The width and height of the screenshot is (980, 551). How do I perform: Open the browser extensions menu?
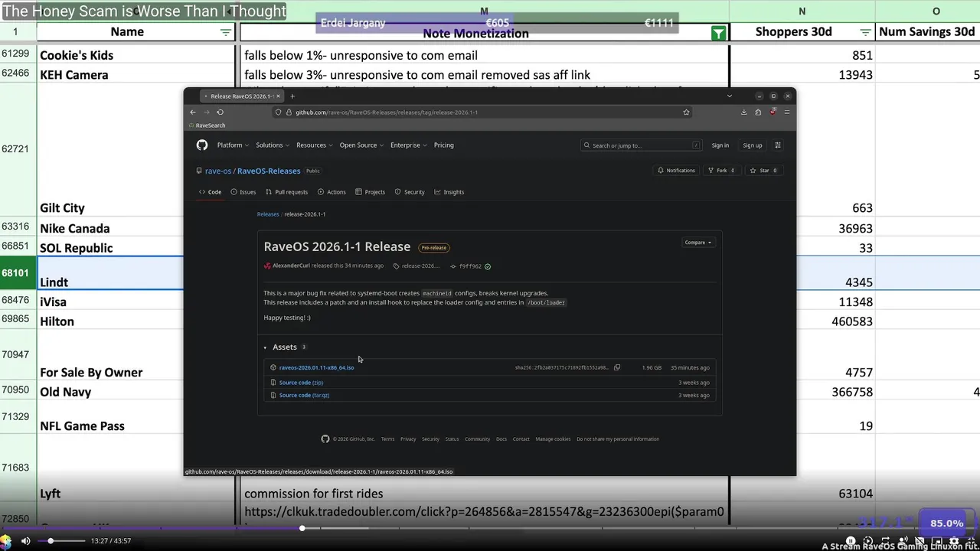(758, 112)
